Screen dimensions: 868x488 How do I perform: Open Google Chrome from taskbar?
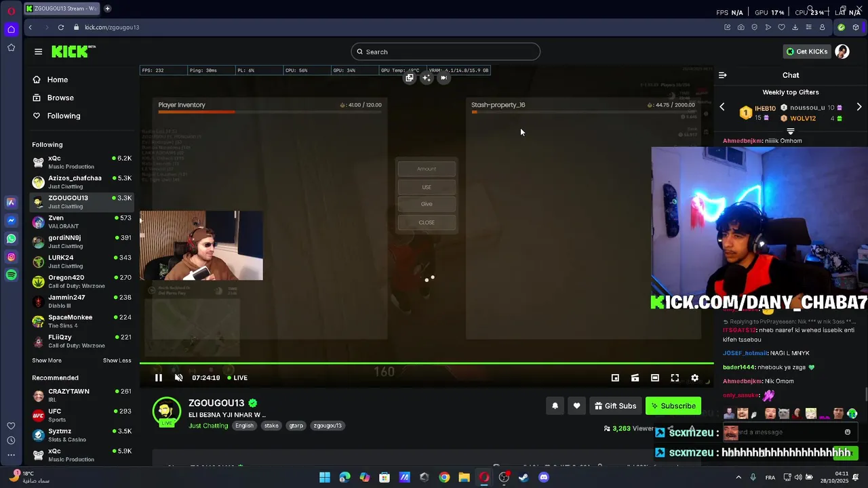pyautogui.click(x=444, y=477)
